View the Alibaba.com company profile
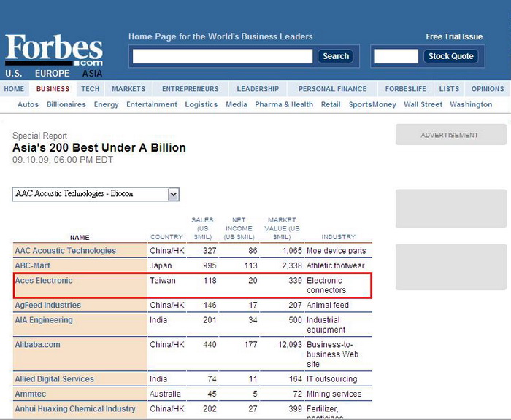511x420 pixels. point(37,345)
